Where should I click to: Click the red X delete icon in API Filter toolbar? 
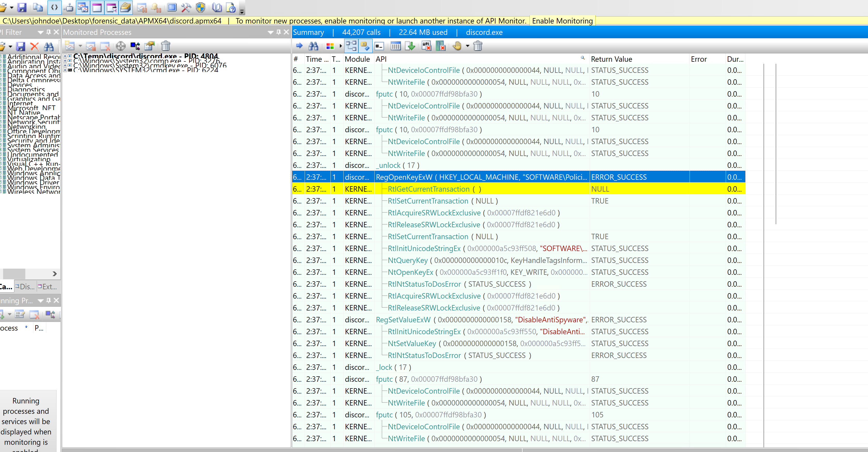(34, 46)
